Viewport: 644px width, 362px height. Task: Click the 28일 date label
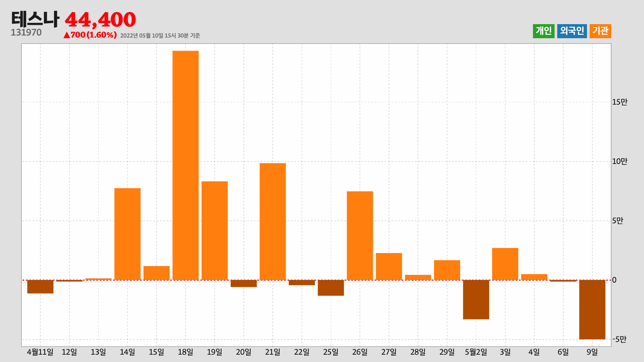[418, 352]
